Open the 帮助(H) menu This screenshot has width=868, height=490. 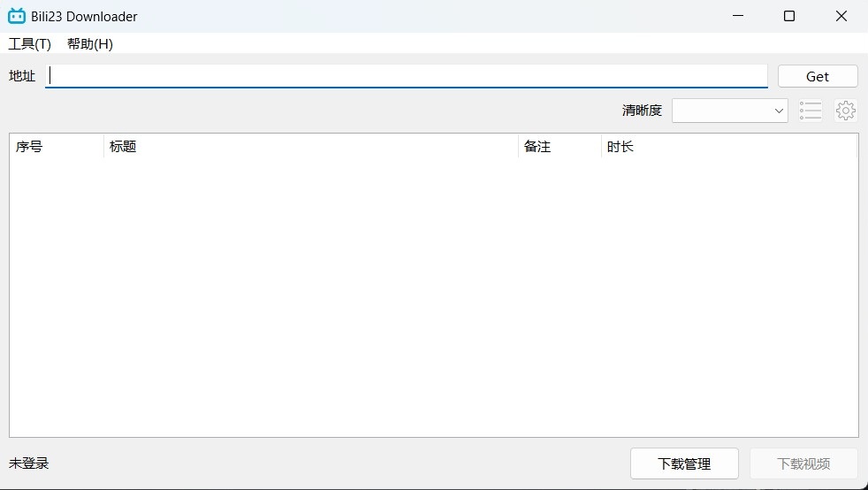click(90, 43)
